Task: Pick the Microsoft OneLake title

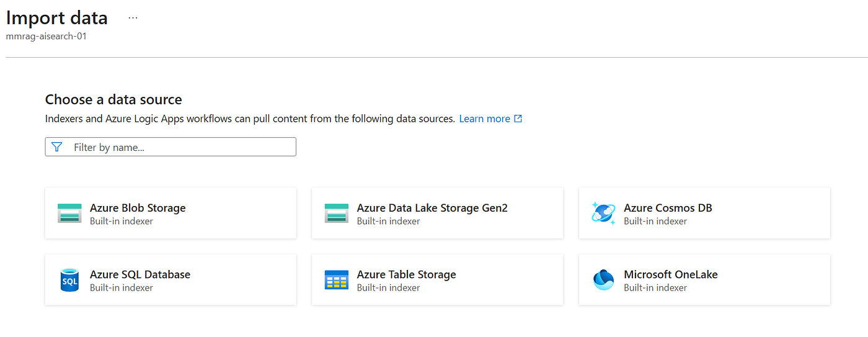Action: tap(671, 274)
